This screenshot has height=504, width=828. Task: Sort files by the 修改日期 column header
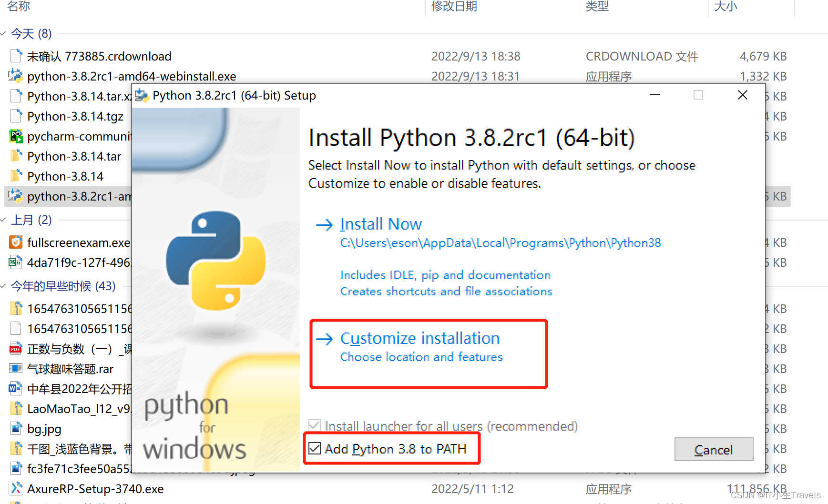coord(453,7)
